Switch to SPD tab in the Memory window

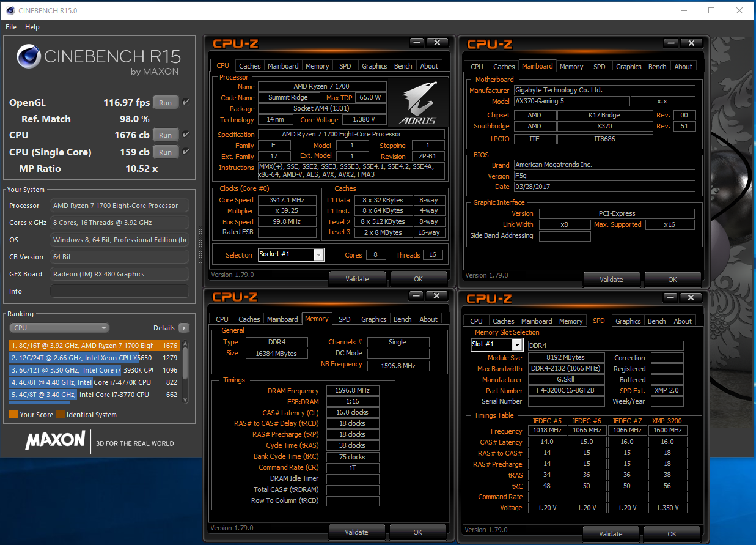[x=345, y=319]
